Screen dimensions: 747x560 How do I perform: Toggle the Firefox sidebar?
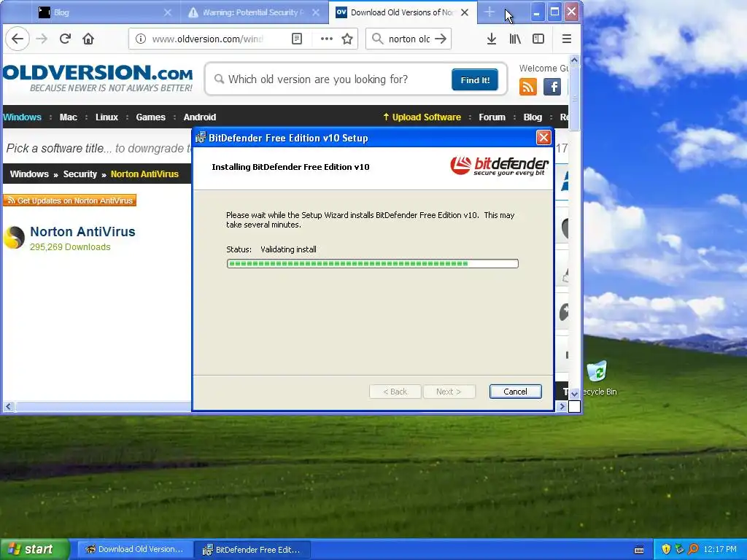pyautogui.click(x=538, y=39)
